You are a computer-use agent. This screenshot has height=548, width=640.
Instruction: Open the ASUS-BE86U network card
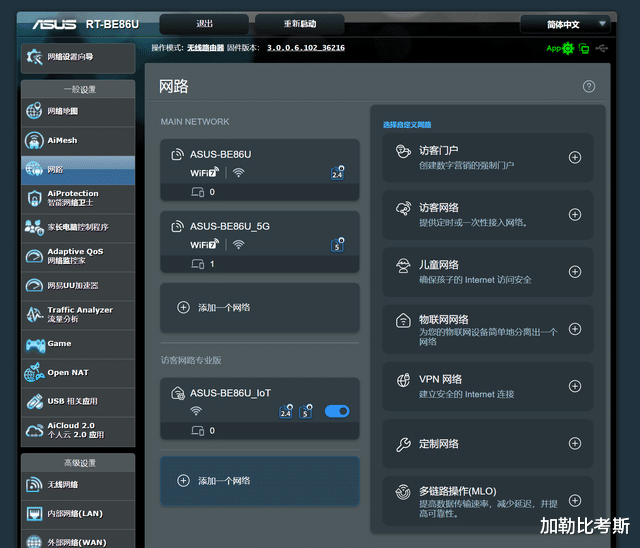pyautogui.click(x=260, y=170)
